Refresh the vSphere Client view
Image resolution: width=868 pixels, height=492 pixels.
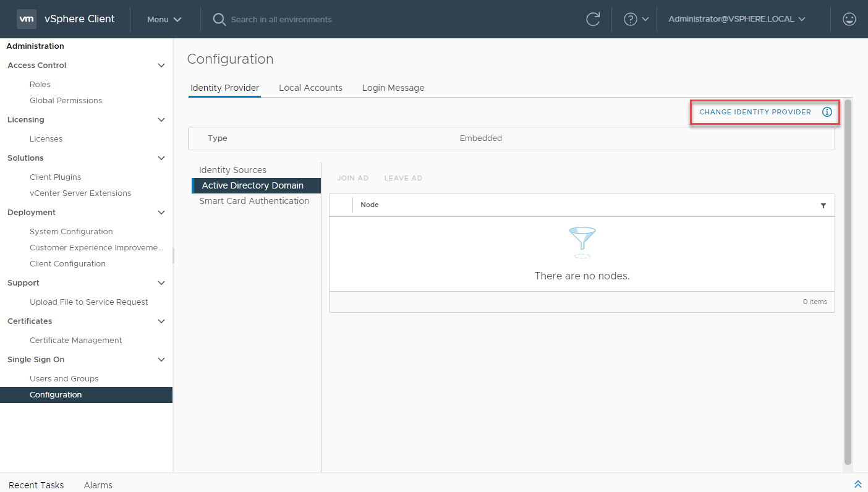click(x=593, y=19)
